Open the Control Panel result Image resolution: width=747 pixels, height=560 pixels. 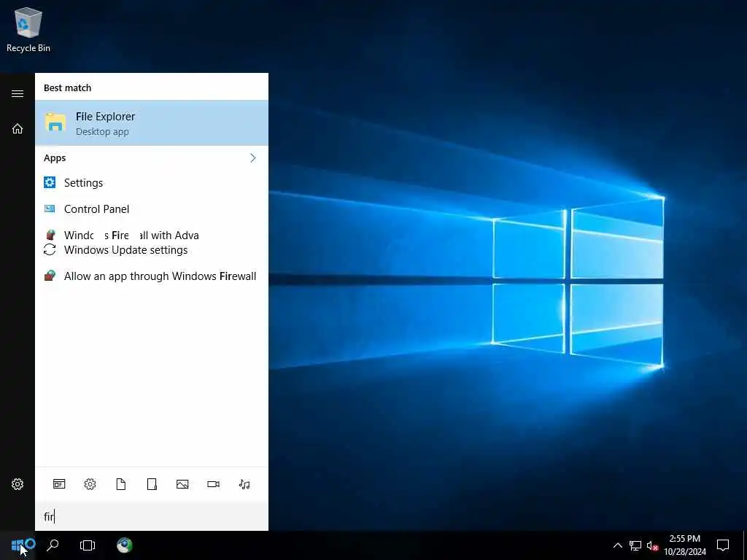coord(152,209)
